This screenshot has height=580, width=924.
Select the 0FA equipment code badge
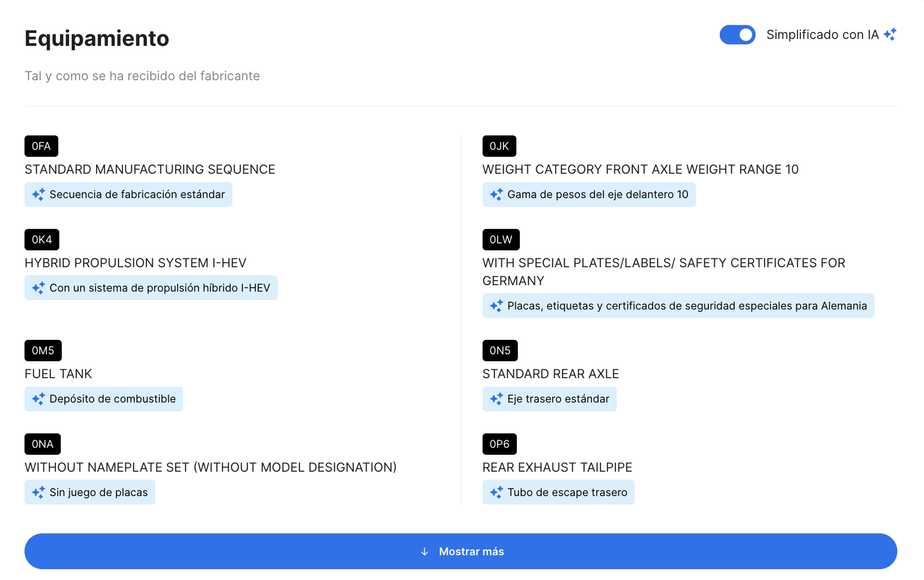41,146
